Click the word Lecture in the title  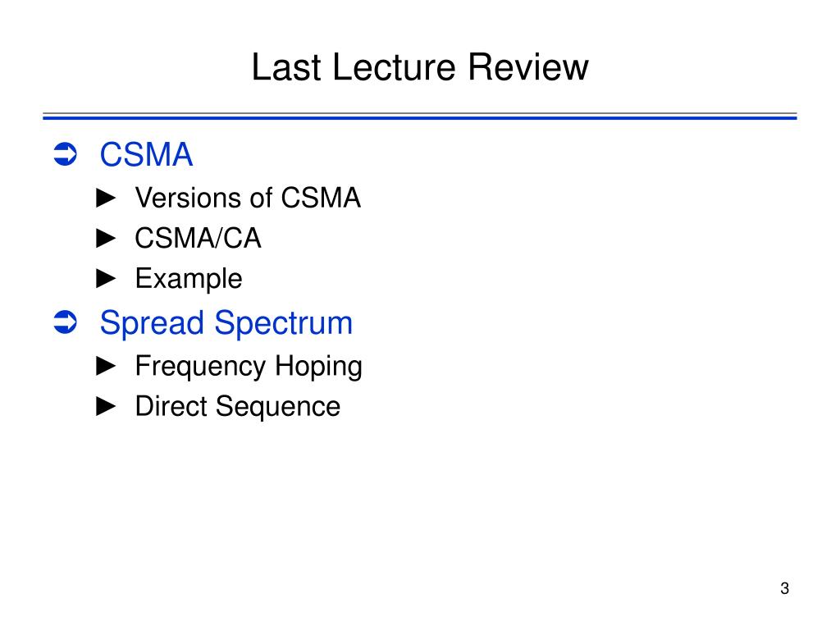394,67
